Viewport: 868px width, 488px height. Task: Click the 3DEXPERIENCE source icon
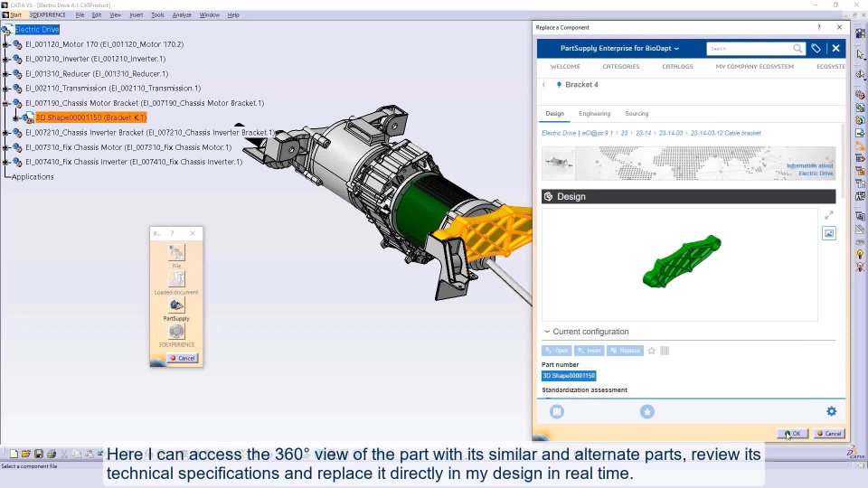(176, 331)
